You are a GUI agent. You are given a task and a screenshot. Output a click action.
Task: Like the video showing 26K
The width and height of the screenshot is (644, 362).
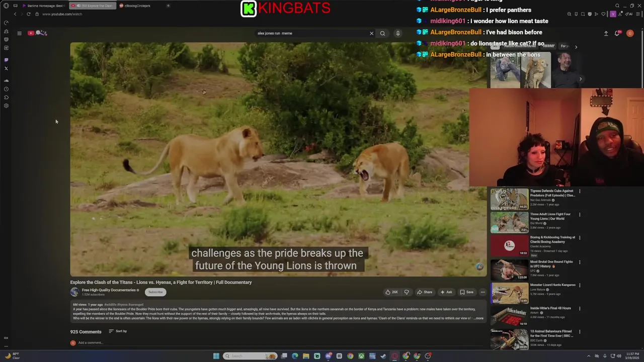391,292
